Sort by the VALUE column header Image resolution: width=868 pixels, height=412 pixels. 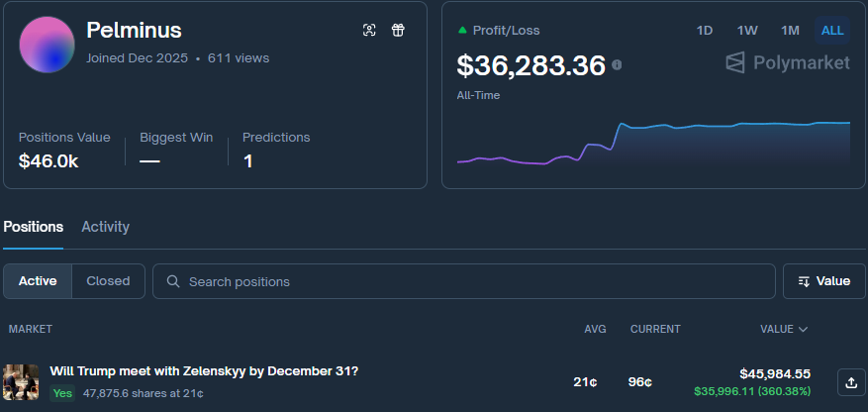pos(784,329)
